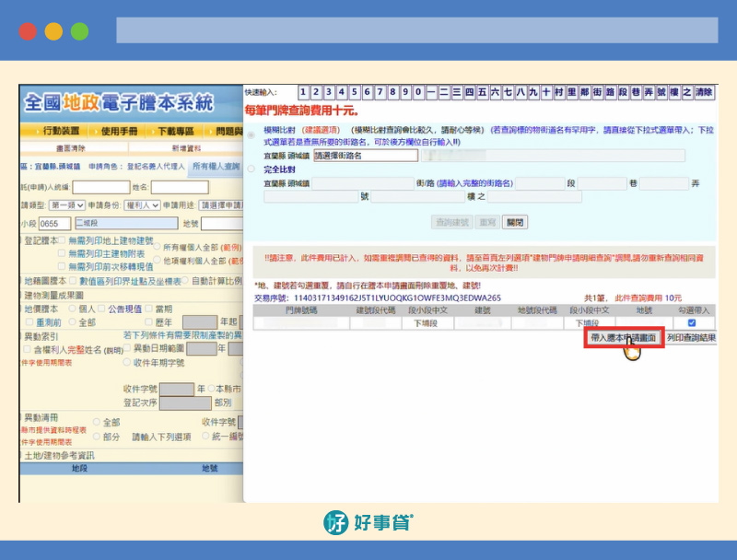This screenshot has height=560, width=737.
Task: Click 帶入謄本申請畫面 button
Action: coord(624,338)
